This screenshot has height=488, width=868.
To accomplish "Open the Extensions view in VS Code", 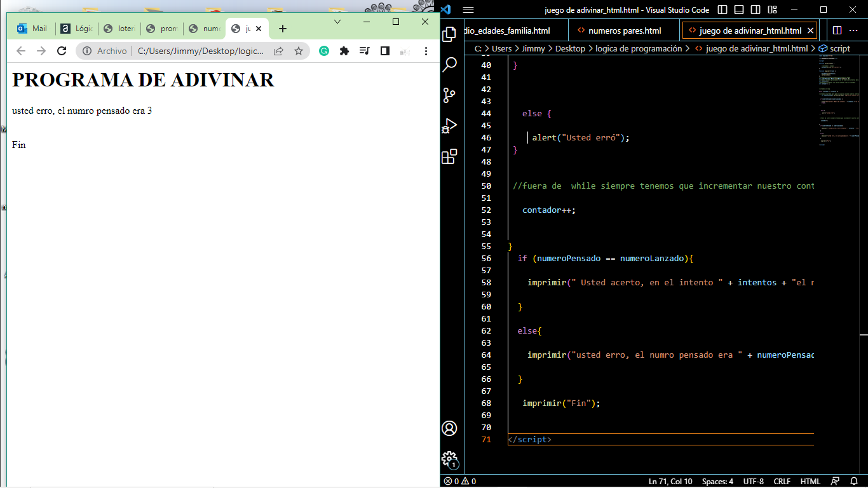I will (449, 156).
